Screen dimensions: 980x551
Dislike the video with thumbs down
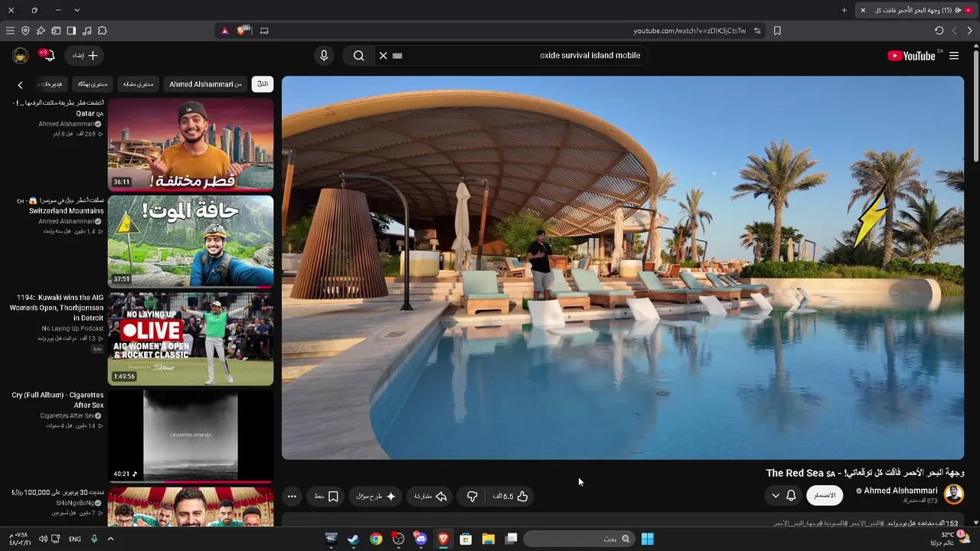(472, 497)
